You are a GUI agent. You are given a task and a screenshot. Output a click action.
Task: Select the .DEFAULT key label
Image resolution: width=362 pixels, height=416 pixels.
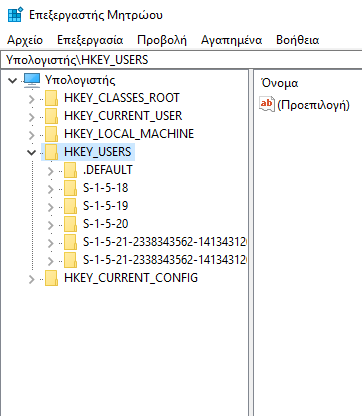(x=107, y=170)
